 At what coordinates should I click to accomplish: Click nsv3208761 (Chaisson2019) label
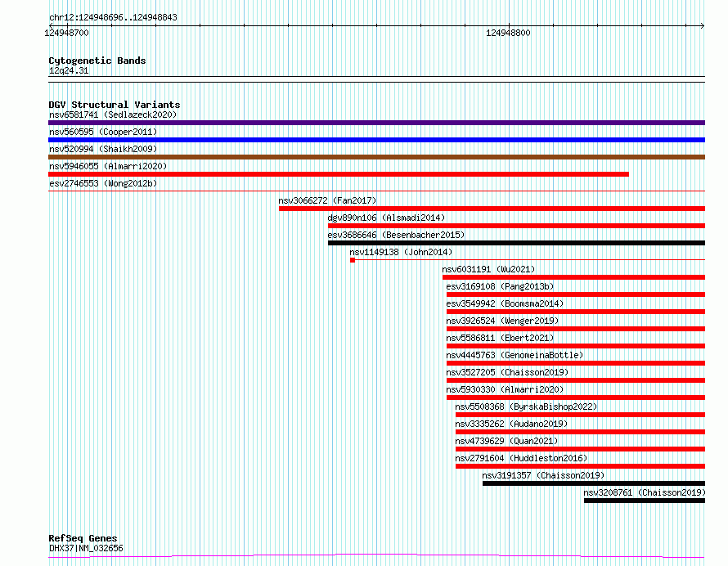(x=645, y=492)
